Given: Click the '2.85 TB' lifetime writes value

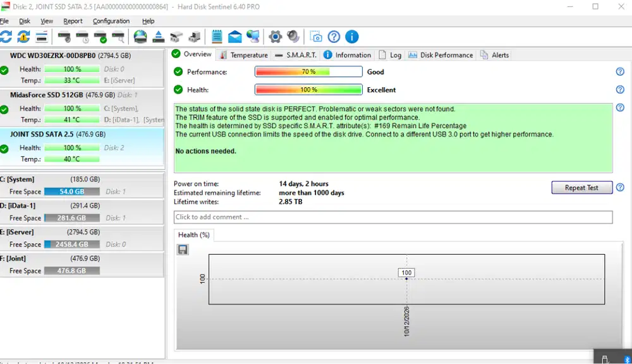Looking at the screenshot, I should pyautogui.click(x=291, y=202).
